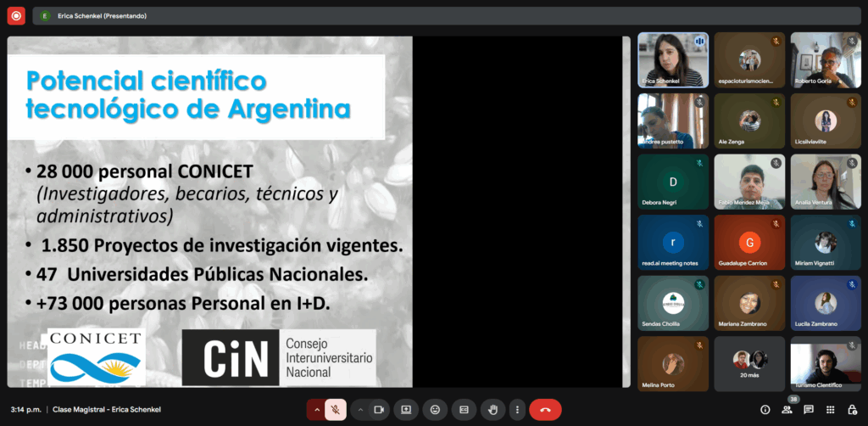This screenshot has height=426, width=868.
Task: Select Melina Porto participant tile
Action: [x=672, y=364]
